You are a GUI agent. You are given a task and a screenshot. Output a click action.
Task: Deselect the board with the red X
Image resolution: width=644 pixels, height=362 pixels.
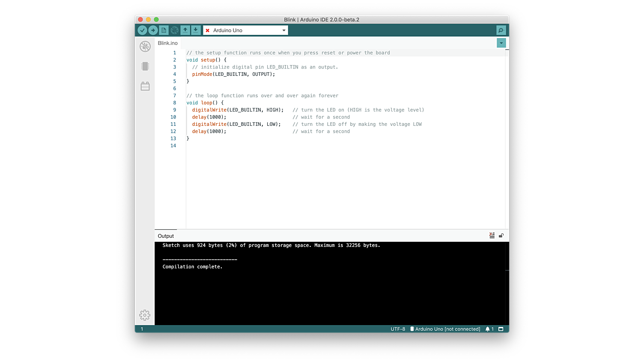pos(207,30)
